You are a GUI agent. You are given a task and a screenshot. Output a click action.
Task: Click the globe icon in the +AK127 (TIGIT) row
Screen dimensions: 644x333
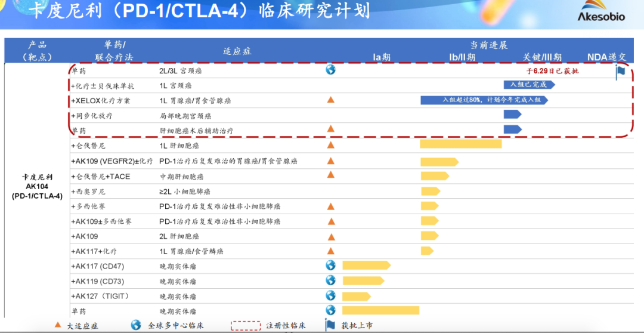pos(330,295)
